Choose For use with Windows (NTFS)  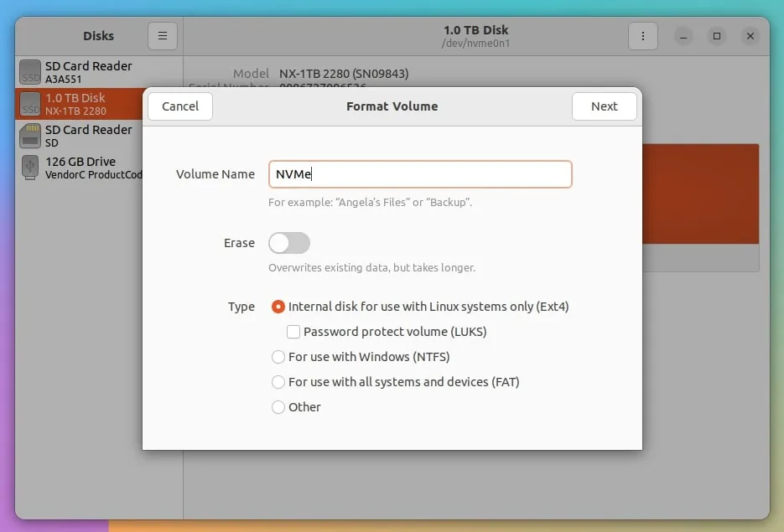point(278,357)
